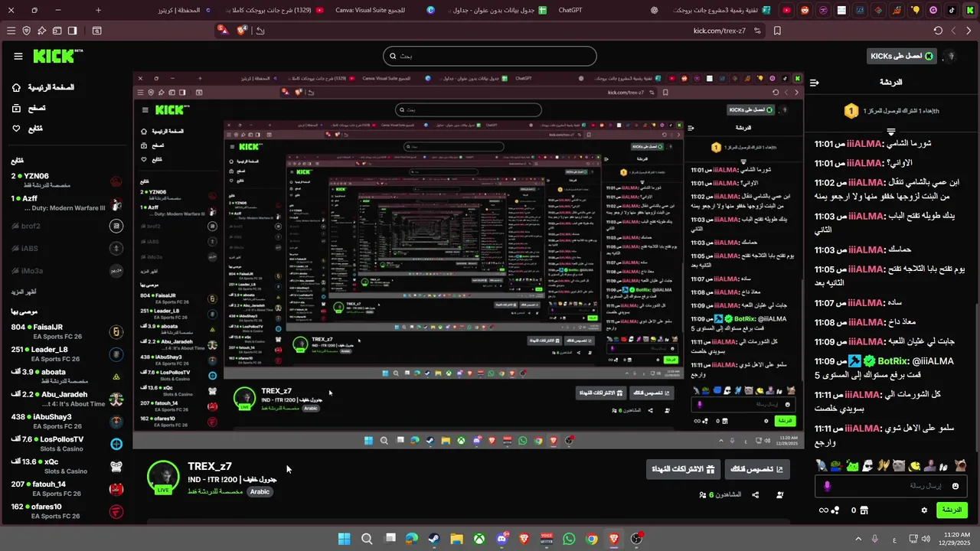Click the green 'Get KICKs' button

click(x=902, y=56)
